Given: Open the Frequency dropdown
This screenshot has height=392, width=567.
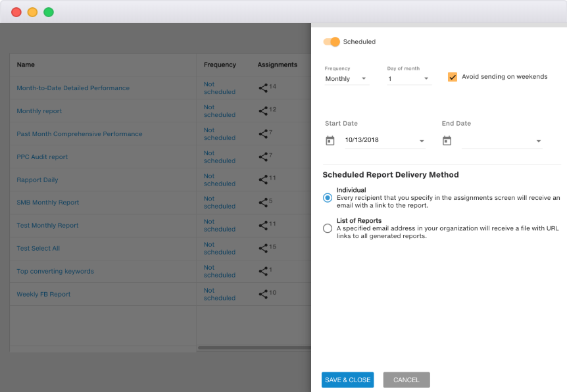Looking at the screenshot, I should [347, 78].
